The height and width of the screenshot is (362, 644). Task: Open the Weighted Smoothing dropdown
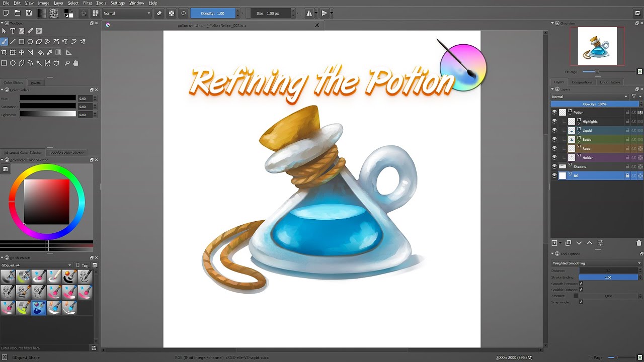click(596, 263)
